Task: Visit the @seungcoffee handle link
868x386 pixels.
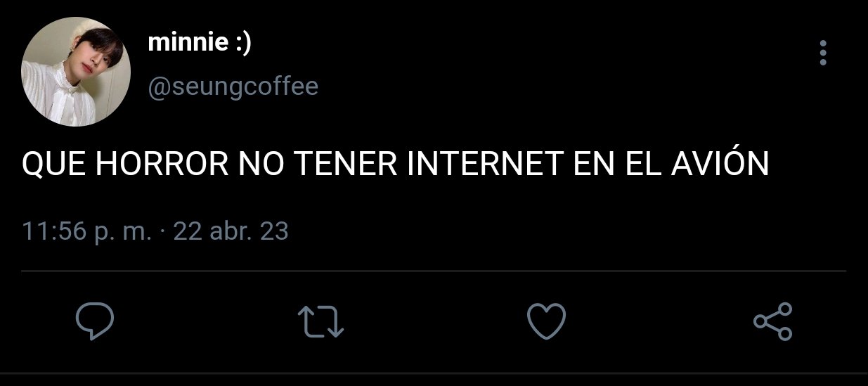Action: (x=233, y=86)
